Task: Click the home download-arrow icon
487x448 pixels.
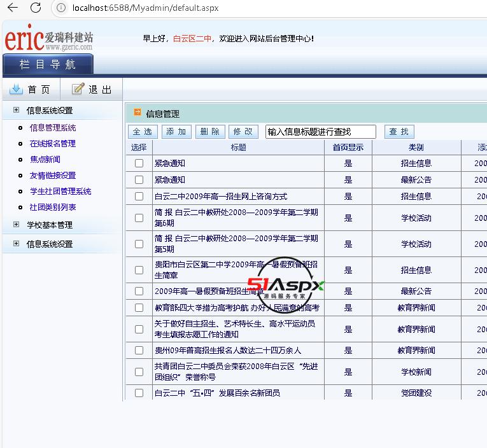Action: click(16, 89)
